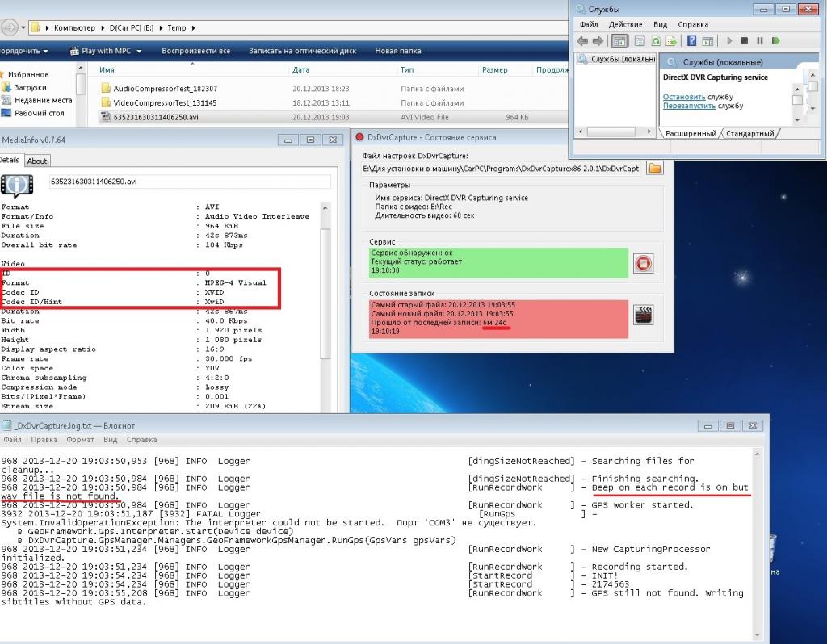Screen dimensions: 827x644
Task: Click the Export List toolbar icon
Action: click(672, 40)
